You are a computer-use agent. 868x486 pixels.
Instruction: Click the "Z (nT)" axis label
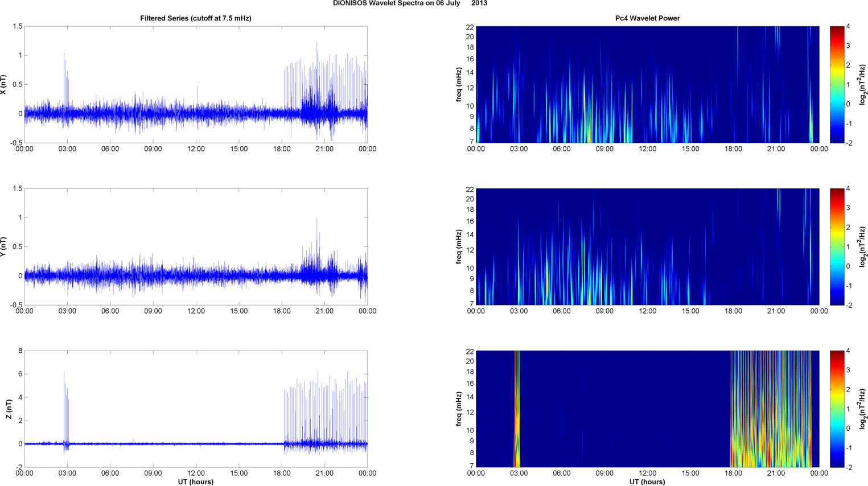[9, 409]
